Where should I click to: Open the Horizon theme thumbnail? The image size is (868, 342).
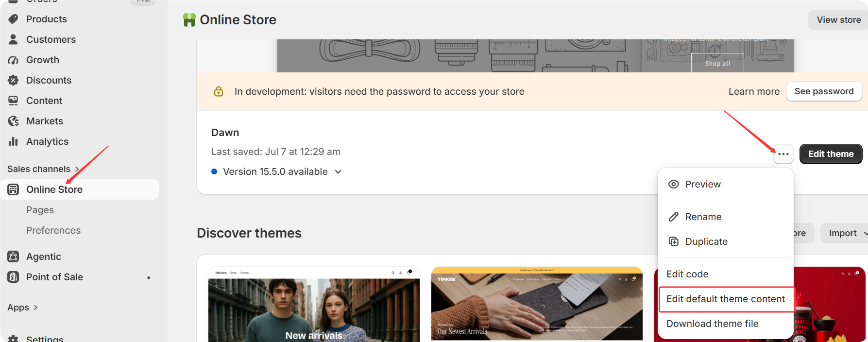pos(314,305)
